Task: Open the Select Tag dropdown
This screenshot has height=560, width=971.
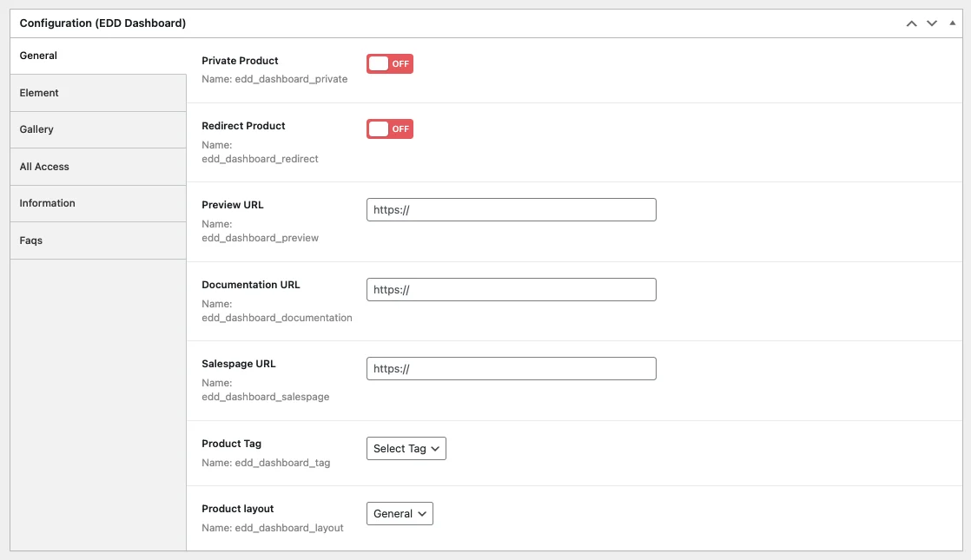Action: [406, 449]
